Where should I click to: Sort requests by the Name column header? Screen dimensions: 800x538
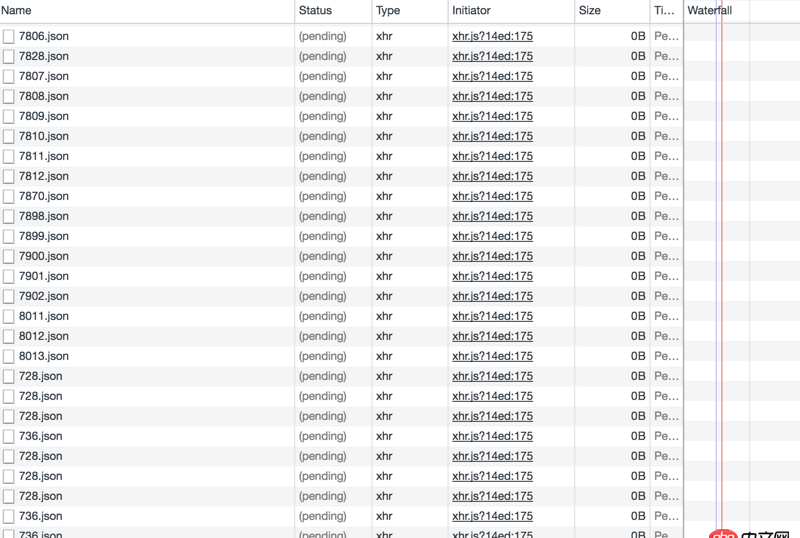(17, 10)
